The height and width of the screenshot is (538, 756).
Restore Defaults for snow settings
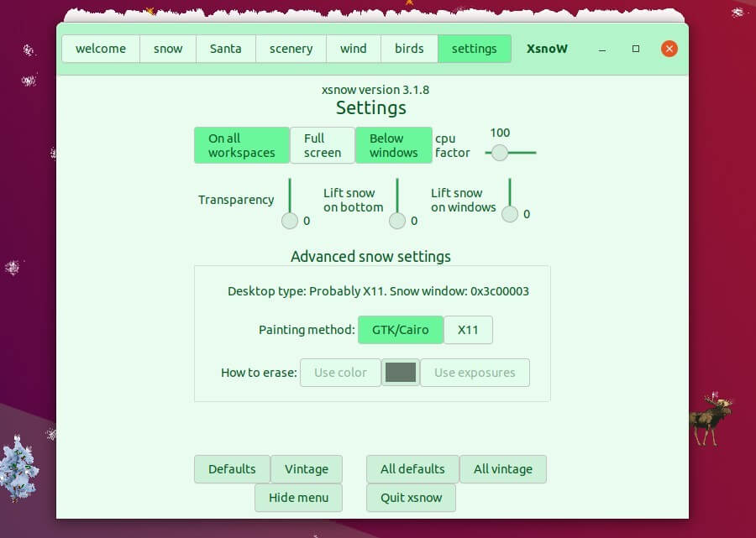coord(232,468)
